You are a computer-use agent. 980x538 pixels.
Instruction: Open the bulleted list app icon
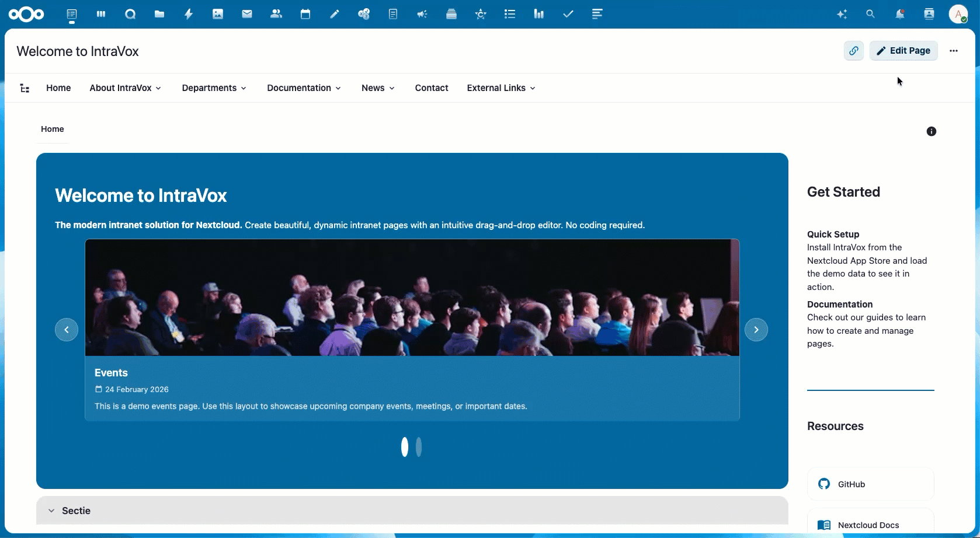coord(510,14)
